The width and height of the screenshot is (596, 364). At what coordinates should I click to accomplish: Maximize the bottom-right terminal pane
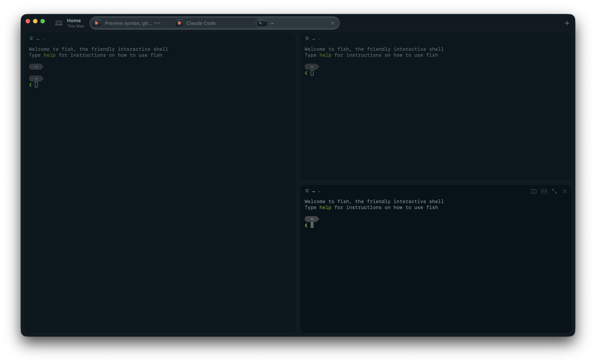pyautogui.click(x=554, y=192)
